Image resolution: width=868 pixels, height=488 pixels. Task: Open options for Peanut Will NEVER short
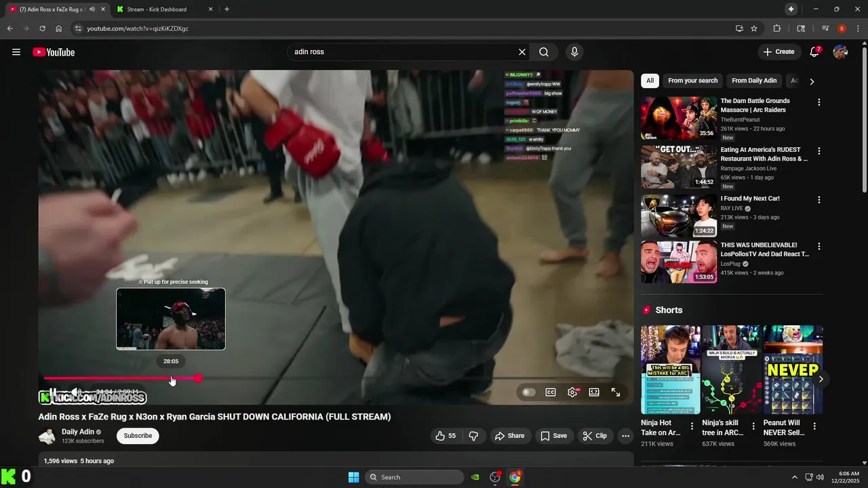(x=814, y=426)
